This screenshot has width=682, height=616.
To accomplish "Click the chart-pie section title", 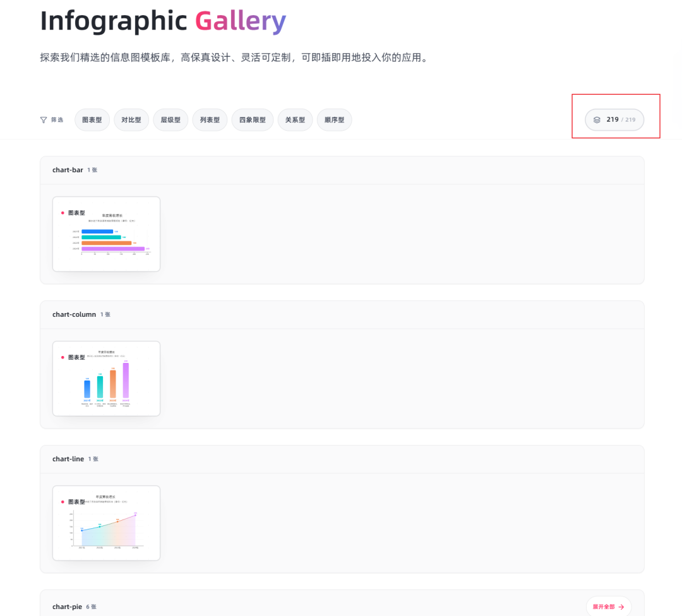I will click(68, 607).
